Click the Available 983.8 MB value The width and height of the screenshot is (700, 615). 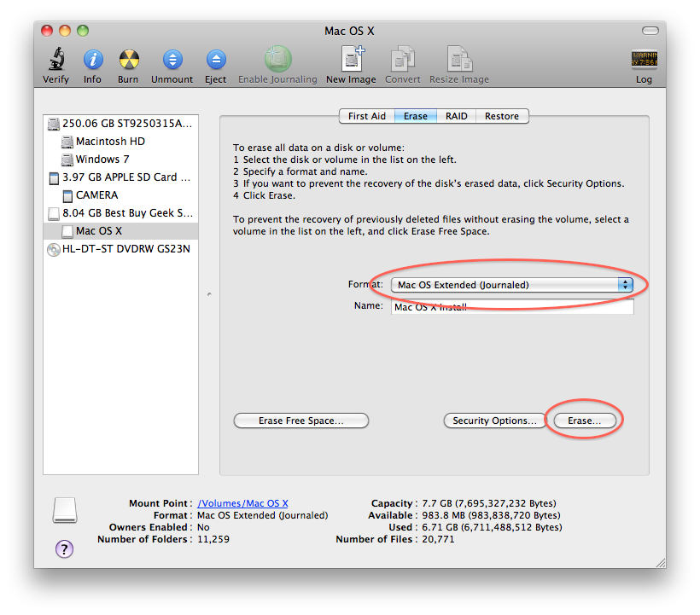[x=491, y=515]
